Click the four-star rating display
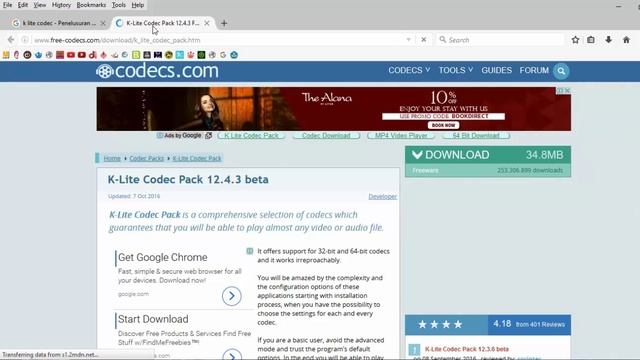This screenshot has height=360, width=640. (x=440, y=324)
